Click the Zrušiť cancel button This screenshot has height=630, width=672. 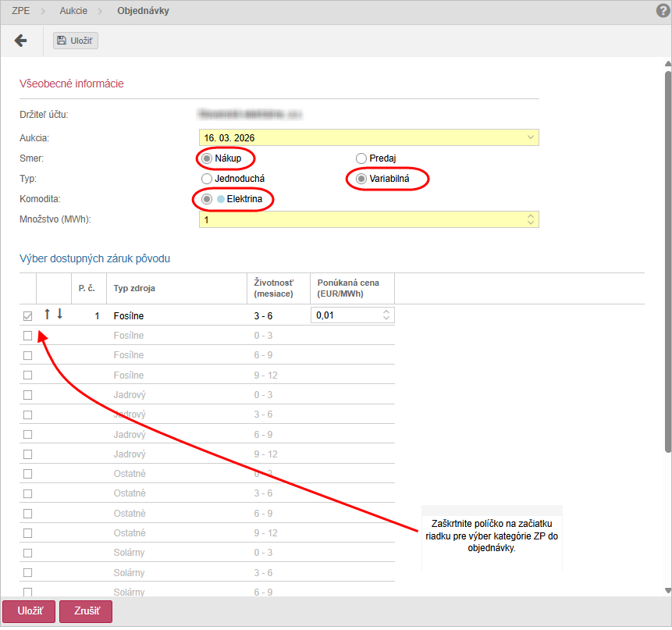tap(86, 612)
